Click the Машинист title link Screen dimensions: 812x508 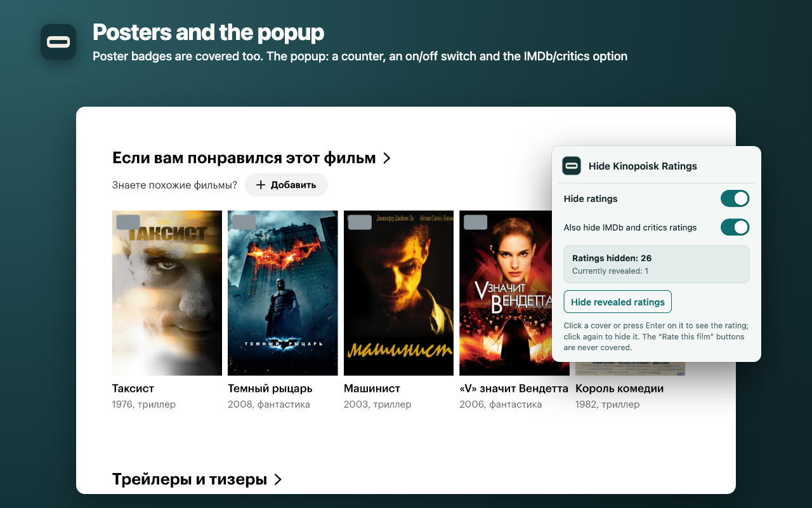point(372,388)
